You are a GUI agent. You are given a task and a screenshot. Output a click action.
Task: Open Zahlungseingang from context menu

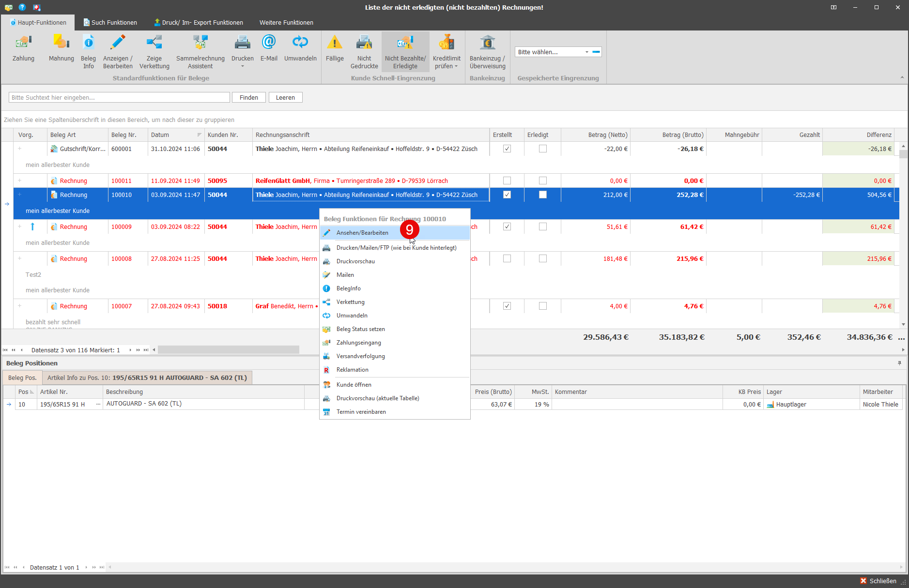click(x=395, y=343)
